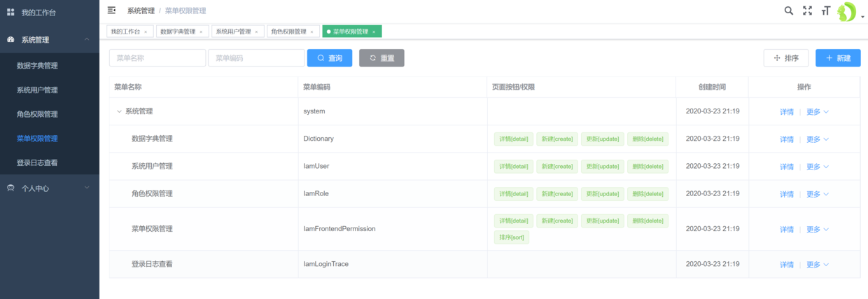Open avatar dropdown caret in header
This screenshot has height=299, width=868.
[x=862, y=15]
